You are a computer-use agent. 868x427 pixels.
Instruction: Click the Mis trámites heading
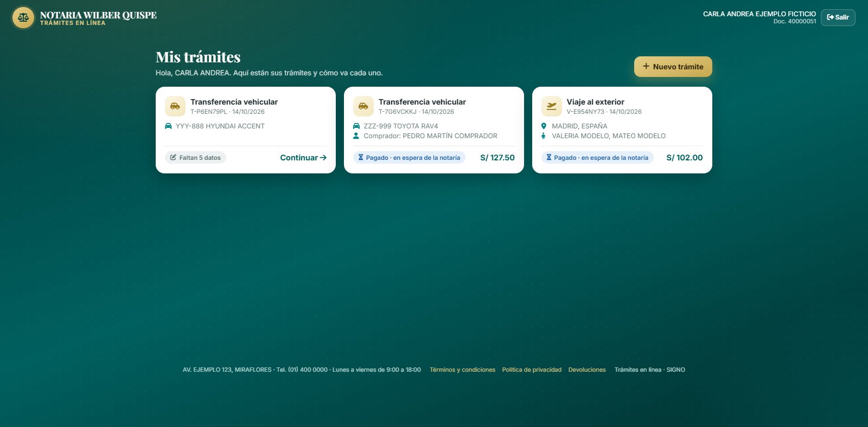pos(198,57)
